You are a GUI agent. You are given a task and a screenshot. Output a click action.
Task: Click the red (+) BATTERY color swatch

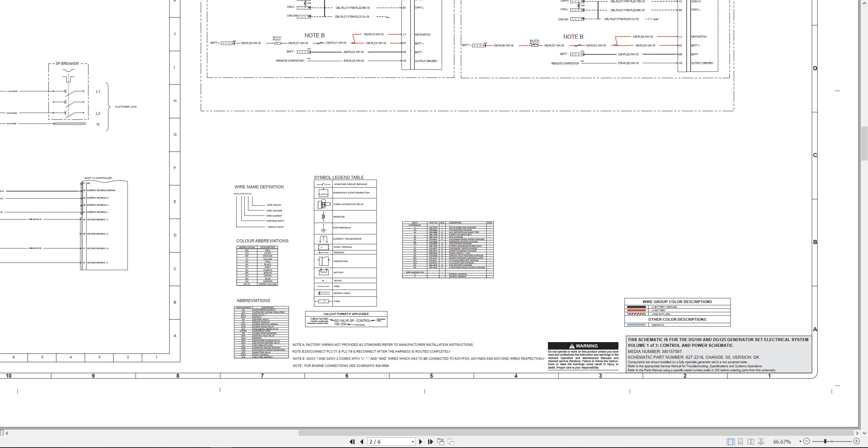[x=636, y=310]
